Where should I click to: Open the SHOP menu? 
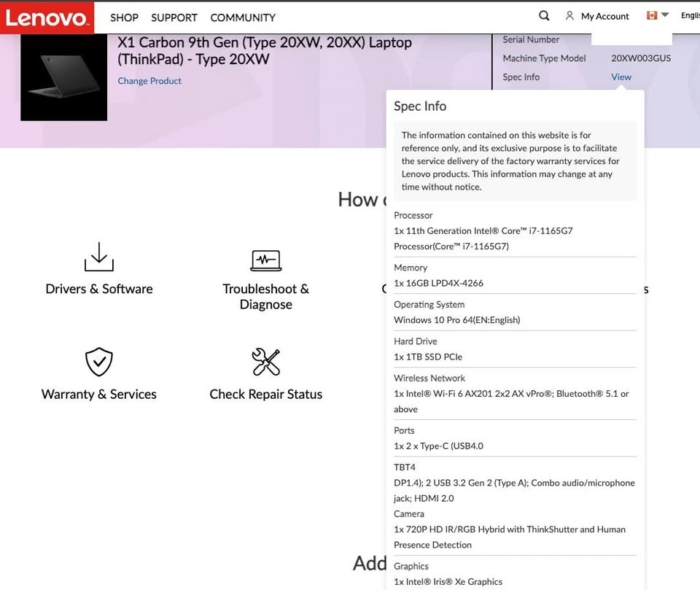124,18
